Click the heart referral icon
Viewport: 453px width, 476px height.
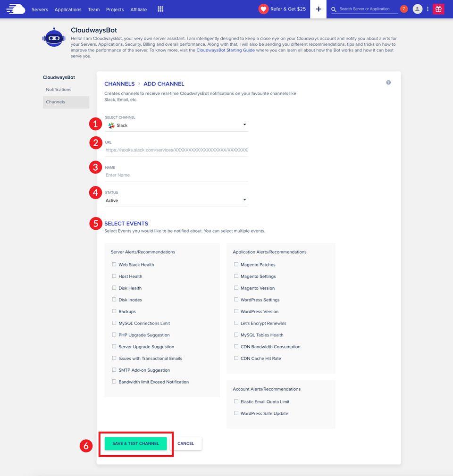263,9
